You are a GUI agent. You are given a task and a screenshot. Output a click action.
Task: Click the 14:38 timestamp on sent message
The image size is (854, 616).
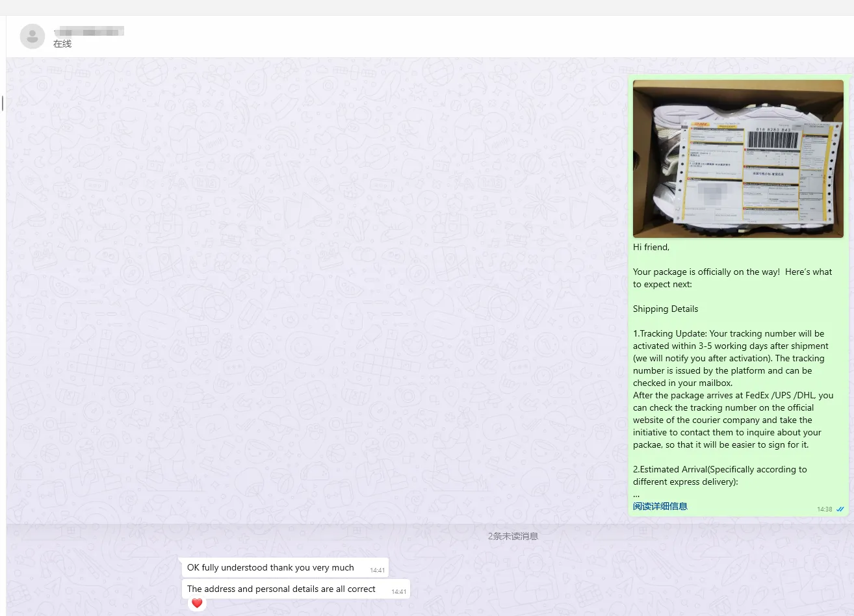coord(824,509)
